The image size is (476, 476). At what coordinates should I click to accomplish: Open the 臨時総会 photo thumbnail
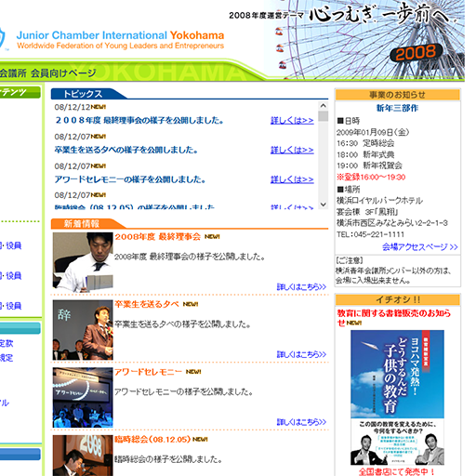click(x=83, y=456)
